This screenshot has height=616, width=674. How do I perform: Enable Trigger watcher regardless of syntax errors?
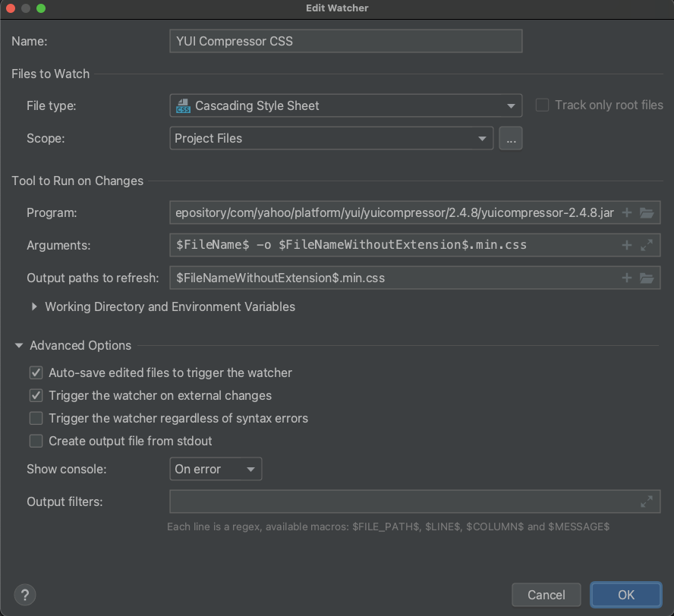(36, 418)
